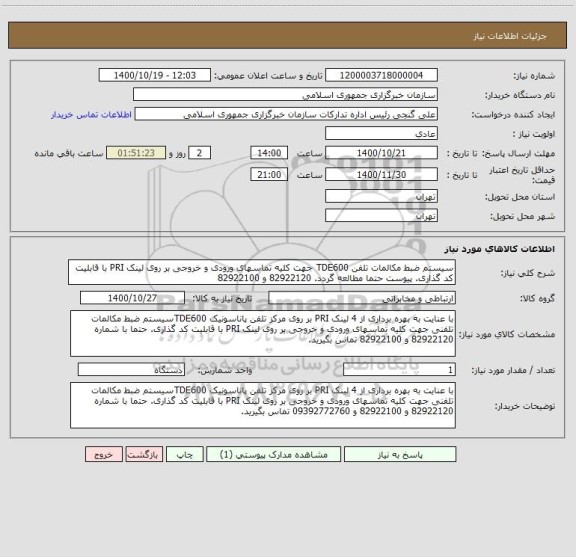The height and width of the screenshot is (557, 576).
Task: Click the 'شماره نیاز' label
Action: pyautogui.click(x=534, y=76)
